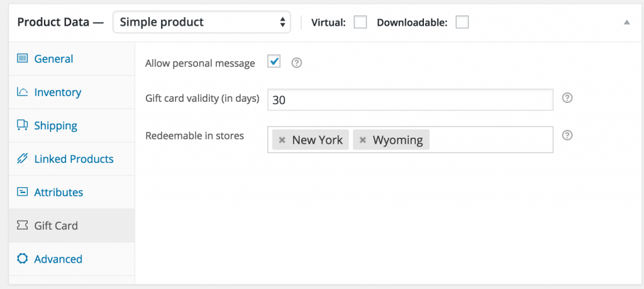The width and height of the screenshot is (644, 289).
Task: Remove Wyoming store tag
Action: [363, 140]
